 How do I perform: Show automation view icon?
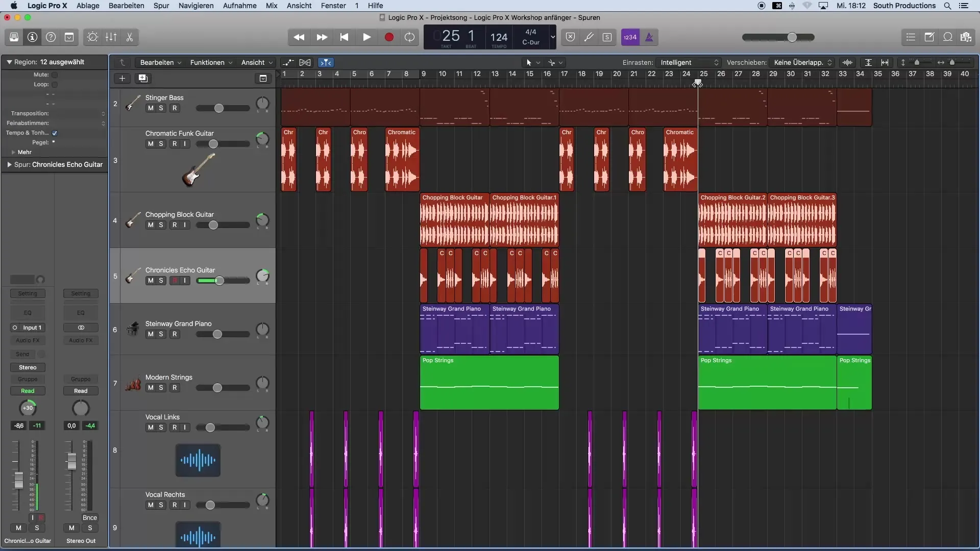pos(288,62)
